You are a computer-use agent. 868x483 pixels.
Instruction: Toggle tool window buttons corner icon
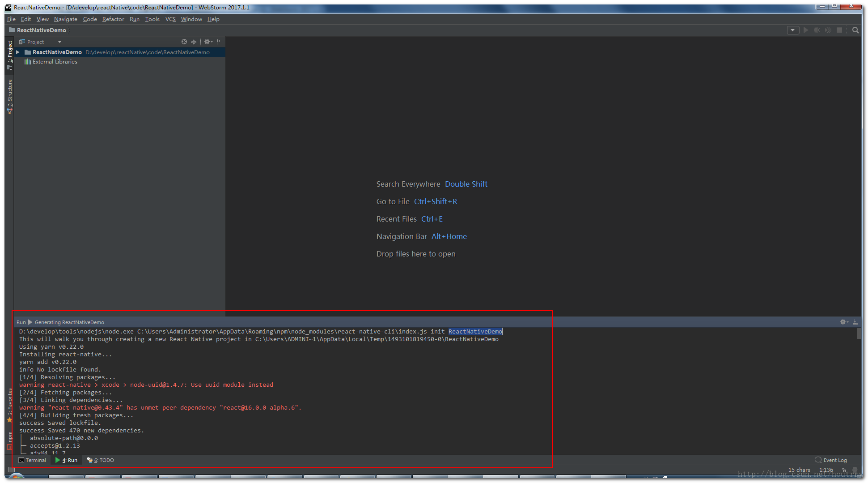coord(12,470)
